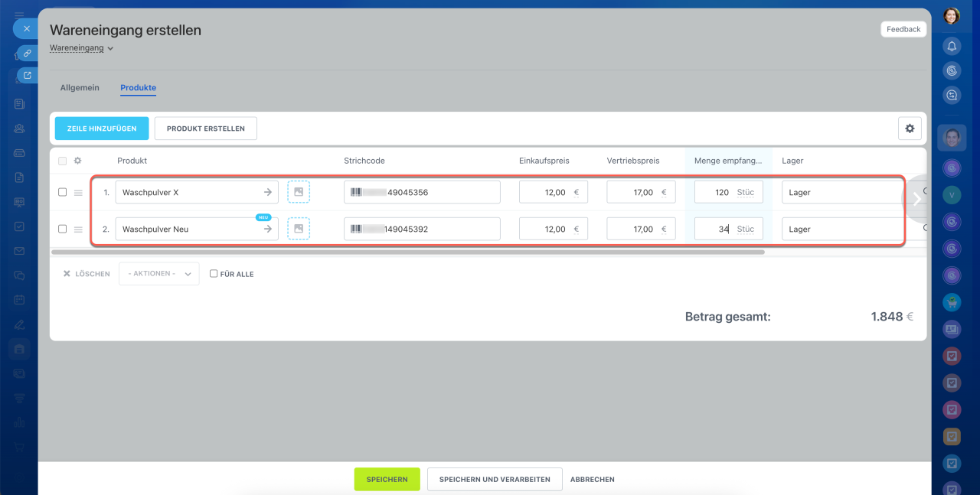Click image placeholder for Waschpulver X

pos(299,192)
